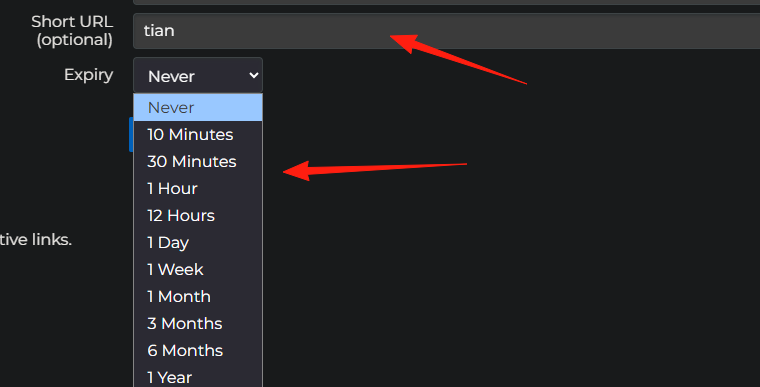Viewport: 760px width, 387px height.
Task: Set expiry to 1 Day
Action: click(198, 242)
